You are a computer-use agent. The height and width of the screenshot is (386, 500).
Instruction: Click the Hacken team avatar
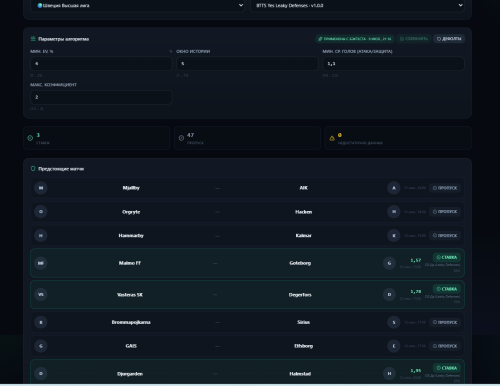point(394,212)
